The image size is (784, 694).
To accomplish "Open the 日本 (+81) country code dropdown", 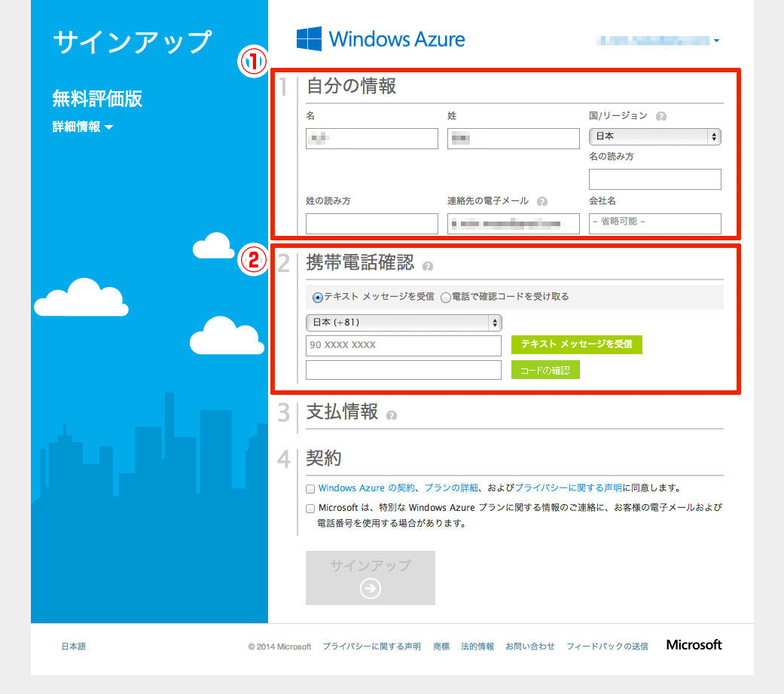I will click(x=404, y=323).
